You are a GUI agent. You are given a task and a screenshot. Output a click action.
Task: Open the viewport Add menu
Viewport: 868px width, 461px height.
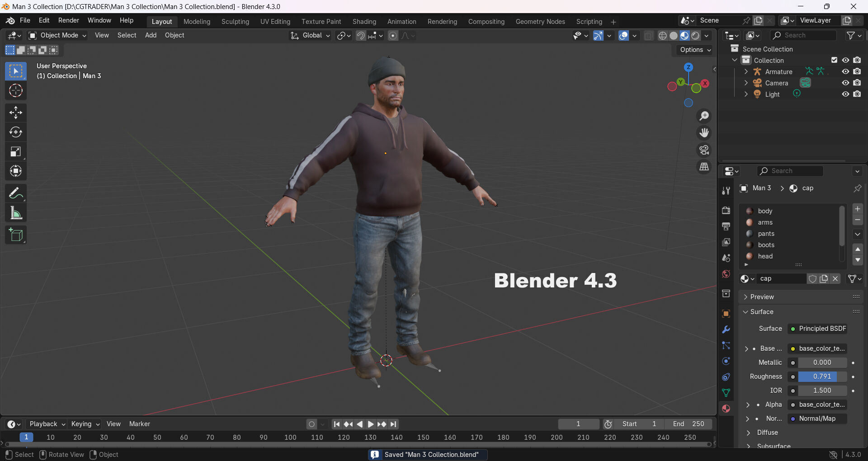point(151,35)
